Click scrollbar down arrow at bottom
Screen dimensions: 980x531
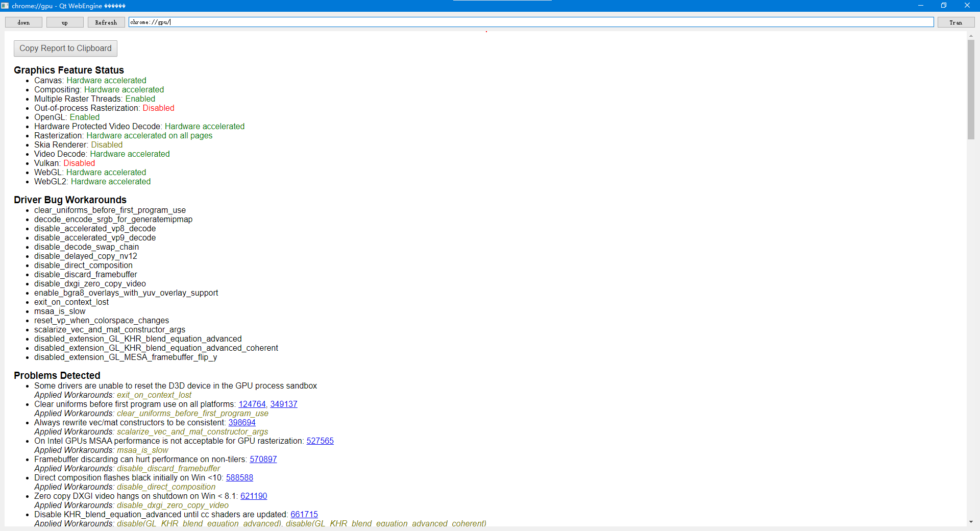(x=971, y=522)
